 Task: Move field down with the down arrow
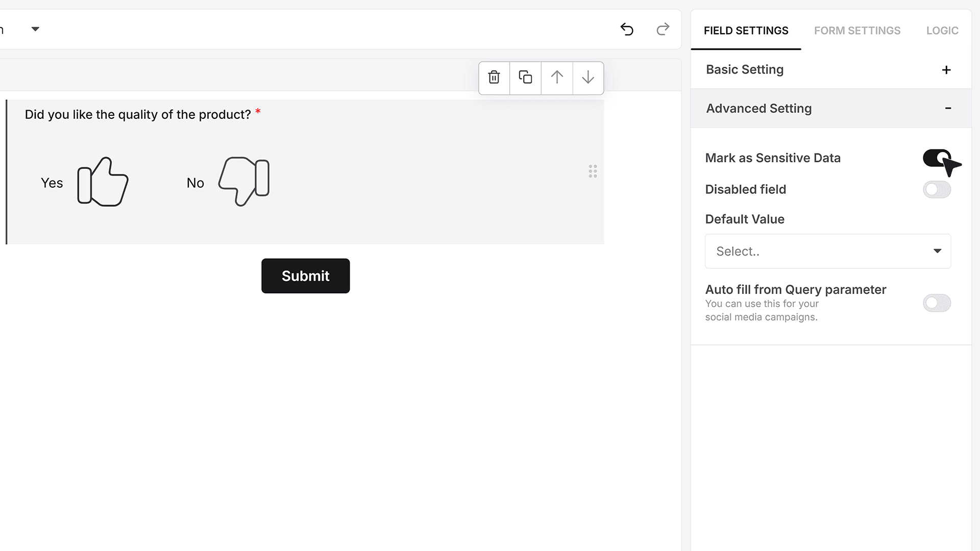coord(588,78)
